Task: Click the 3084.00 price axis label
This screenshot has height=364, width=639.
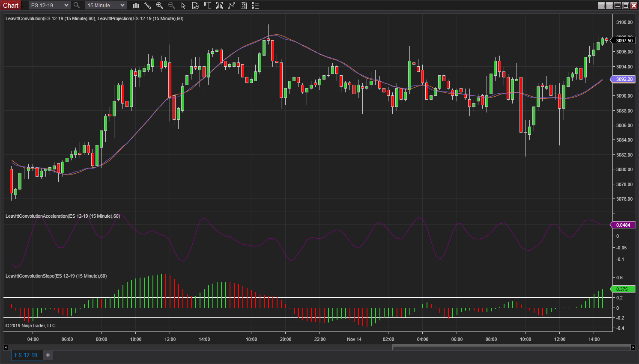Action: pos(624,140)
